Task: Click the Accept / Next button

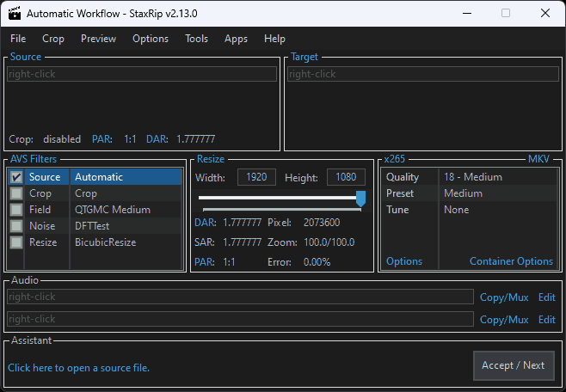Action: point(514,365)
